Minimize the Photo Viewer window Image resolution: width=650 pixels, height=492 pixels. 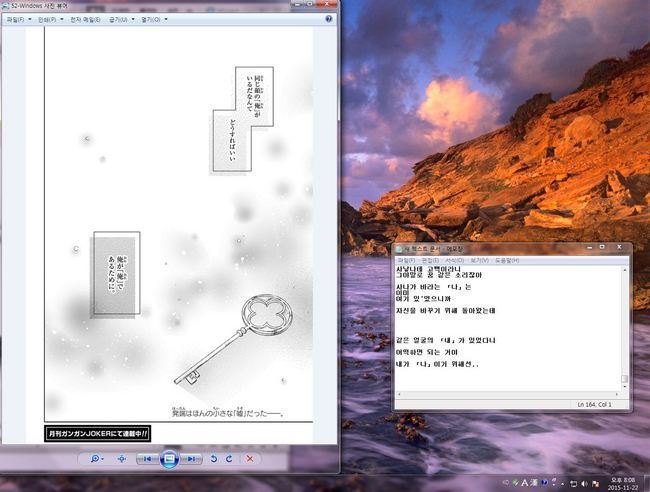coord(297,4)
